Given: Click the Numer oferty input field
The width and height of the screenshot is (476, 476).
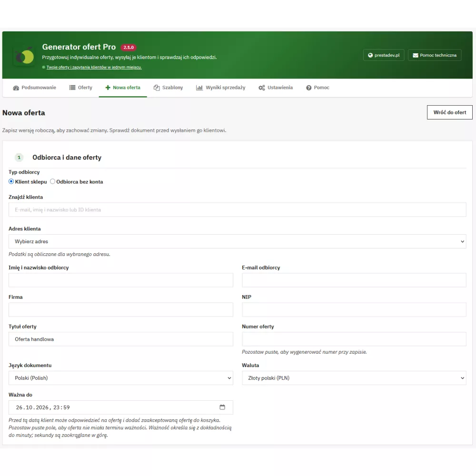Looking at the screenshot, I should pos(354,339).
